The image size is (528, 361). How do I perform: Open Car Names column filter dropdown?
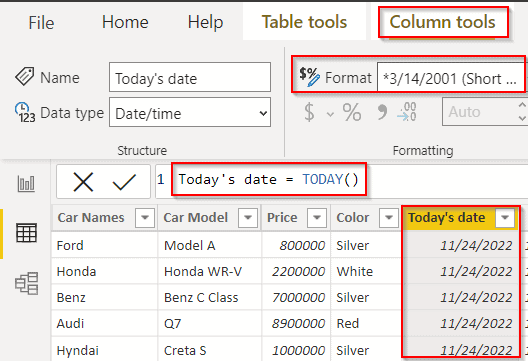coord(145,218)
